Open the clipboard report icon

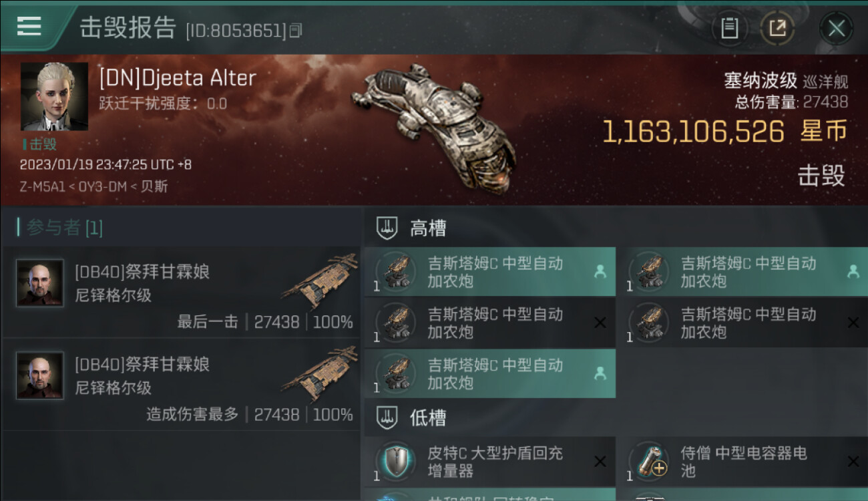[729, 28]
